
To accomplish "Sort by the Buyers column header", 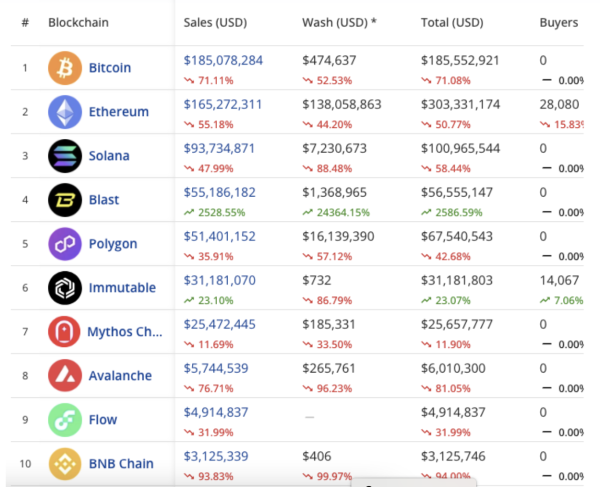I will pyautogui.click(x=559, y=23).
